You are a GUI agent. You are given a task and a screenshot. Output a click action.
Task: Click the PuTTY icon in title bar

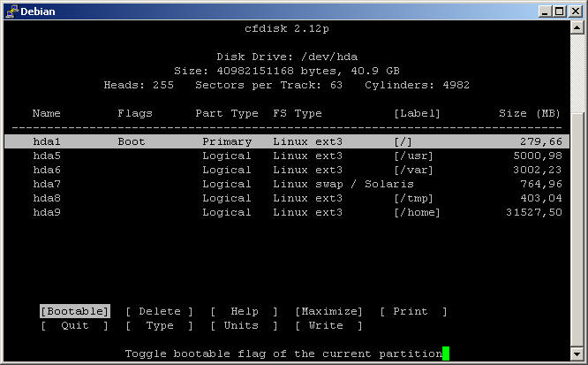[x=11, y=11]
